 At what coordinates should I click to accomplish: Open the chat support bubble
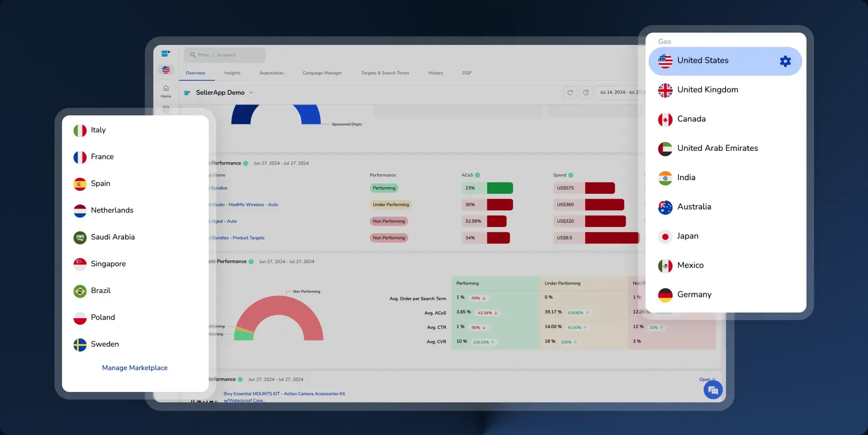[713, 390]
